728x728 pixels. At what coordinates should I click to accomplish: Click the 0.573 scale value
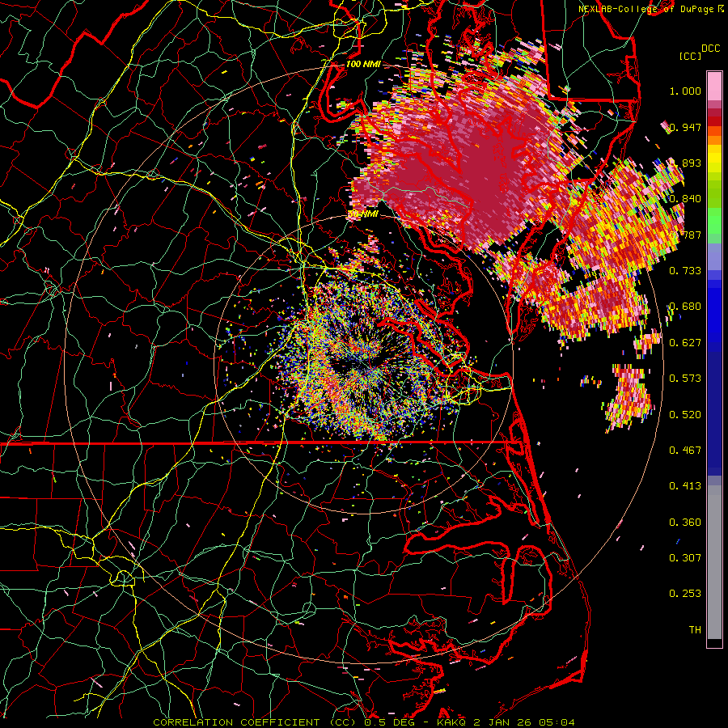pos(685,378)
